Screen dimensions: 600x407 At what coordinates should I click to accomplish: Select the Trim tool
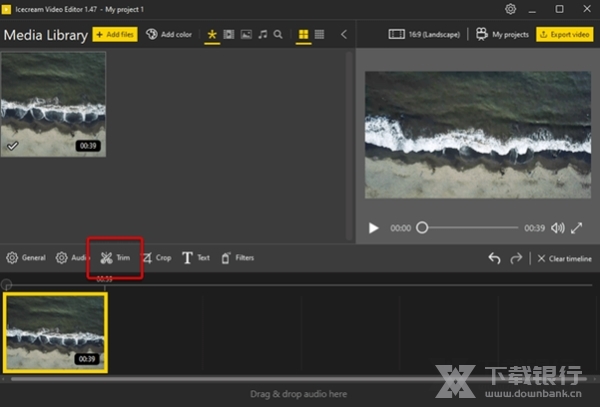click(x=115, y=258)
